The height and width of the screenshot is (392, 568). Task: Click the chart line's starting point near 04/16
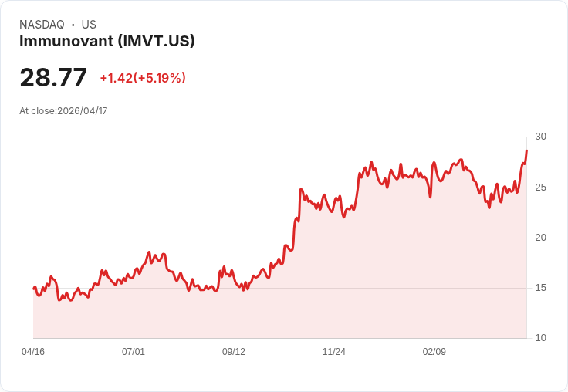pos(34,288)
